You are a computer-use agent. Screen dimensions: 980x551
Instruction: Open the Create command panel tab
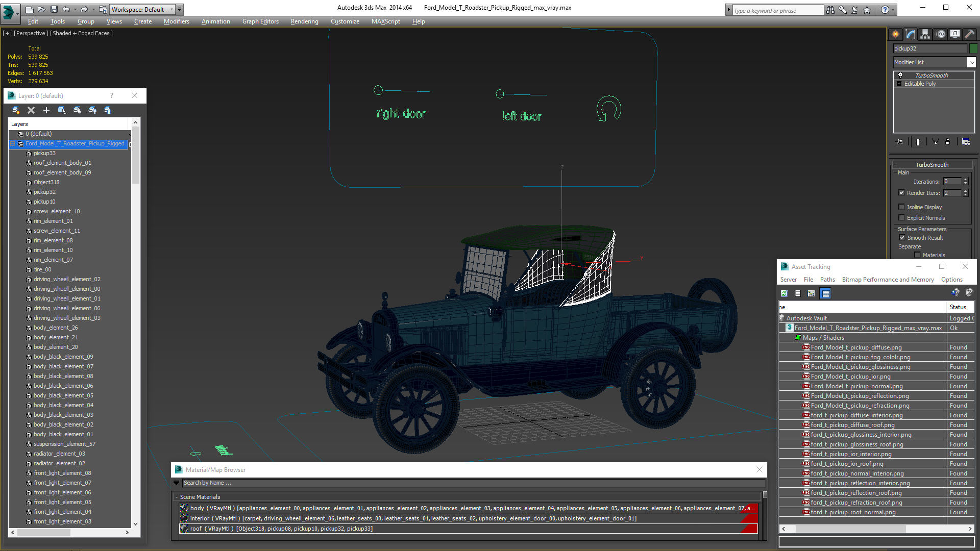(896, 34)
